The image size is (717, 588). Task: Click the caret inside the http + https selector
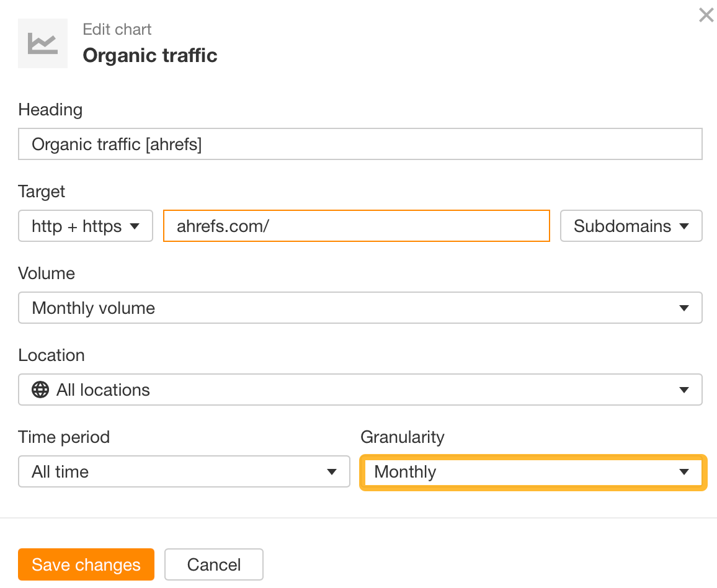tap(135, 226)
